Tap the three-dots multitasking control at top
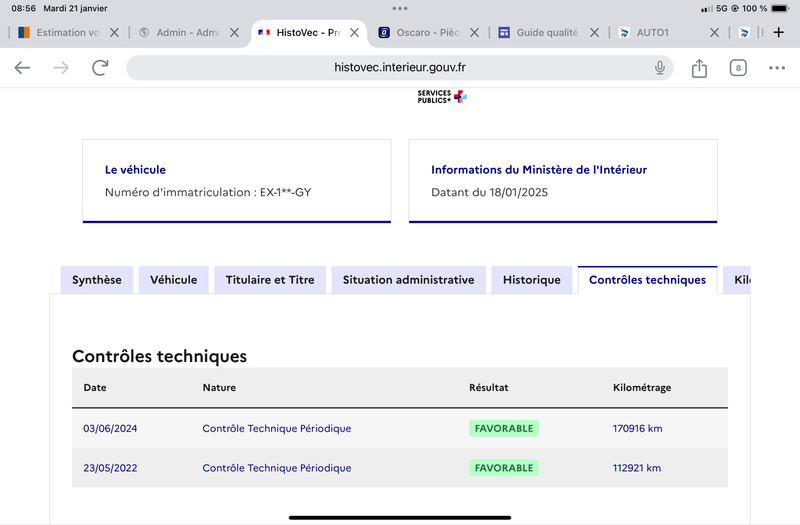The width and height of the screenshot is (800, 525). coord(400,8)
